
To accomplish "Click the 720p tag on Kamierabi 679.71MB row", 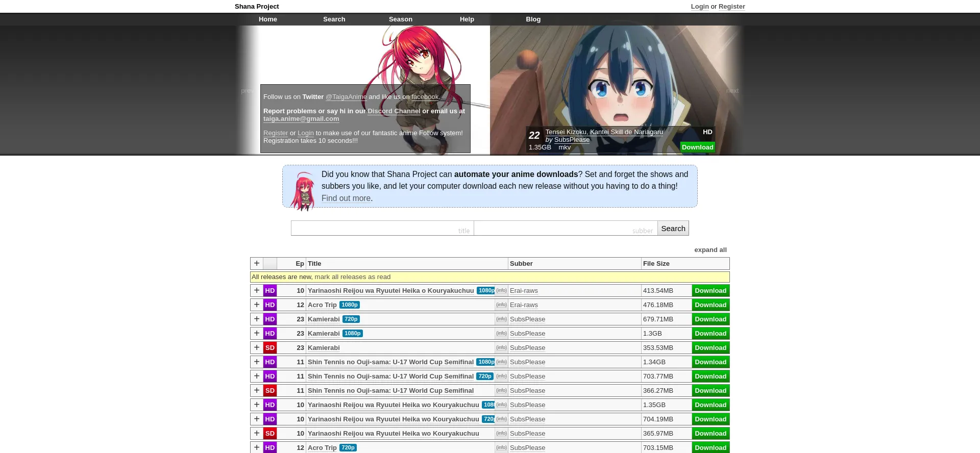I will point(351,319).
